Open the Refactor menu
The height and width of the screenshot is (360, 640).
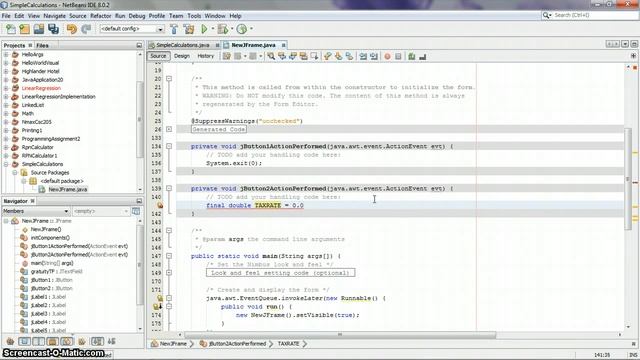(100, 16)
